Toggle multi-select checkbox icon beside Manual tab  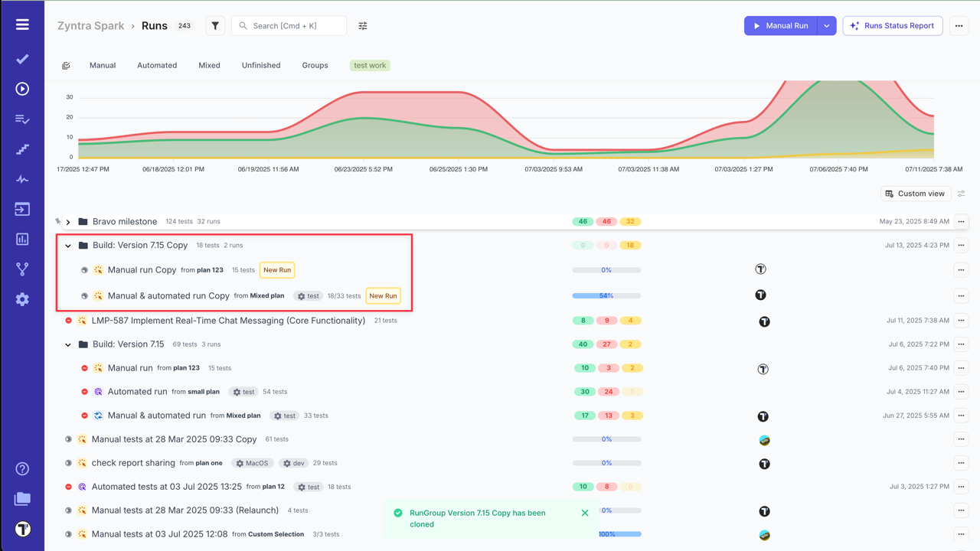click(x=66, y=66)
